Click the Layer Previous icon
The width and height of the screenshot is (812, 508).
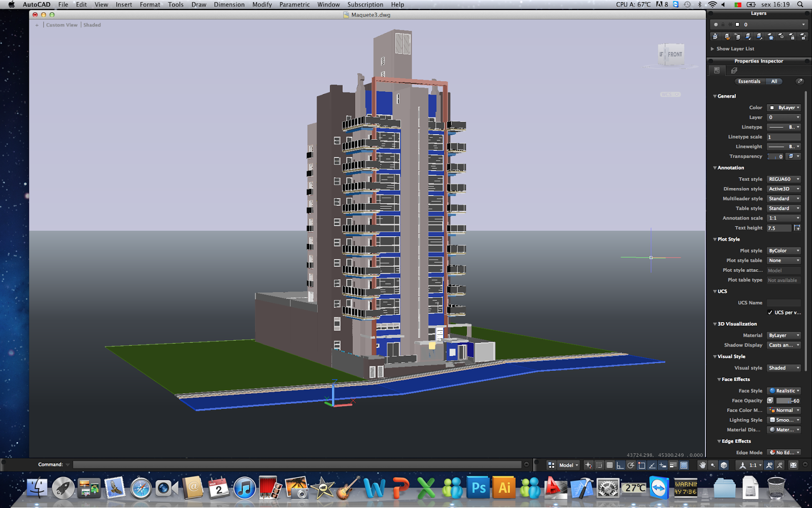pyautogui.click(x=737, y=37)
